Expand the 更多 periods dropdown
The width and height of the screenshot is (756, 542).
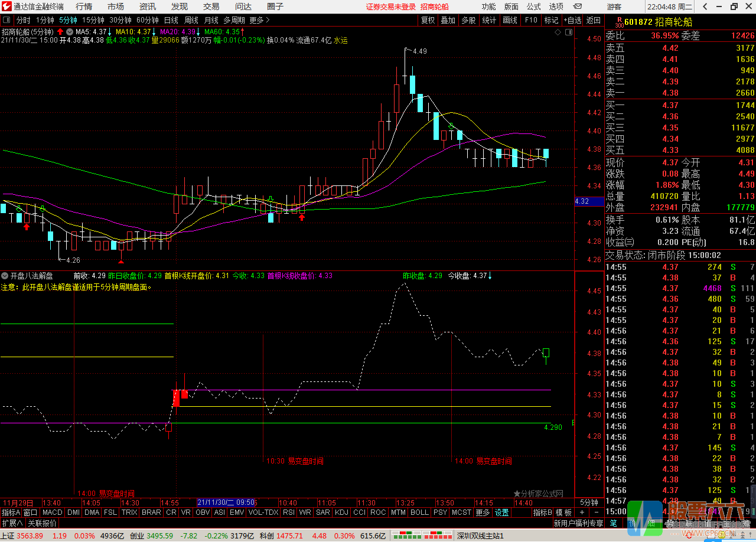pyautogui.click(x=259, y=20)
